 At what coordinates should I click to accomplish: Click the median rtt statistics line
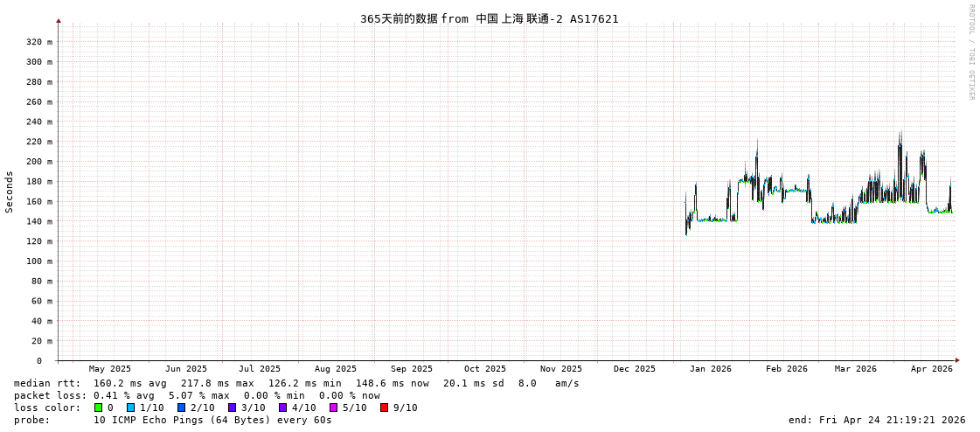pyautogui.click(x=295, y=383)
